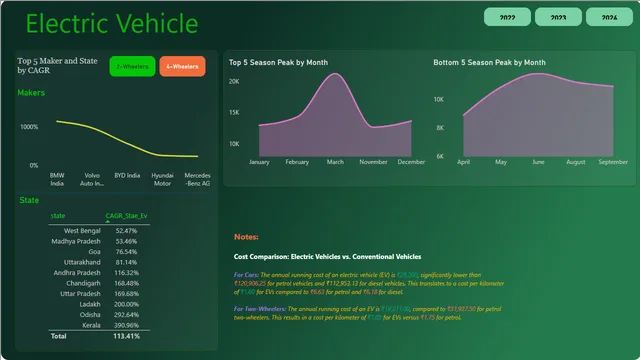The width and height of the screenshot is (640, 360).
Task: Click the Cost Comparison heading text
Action: click(327, 257)
